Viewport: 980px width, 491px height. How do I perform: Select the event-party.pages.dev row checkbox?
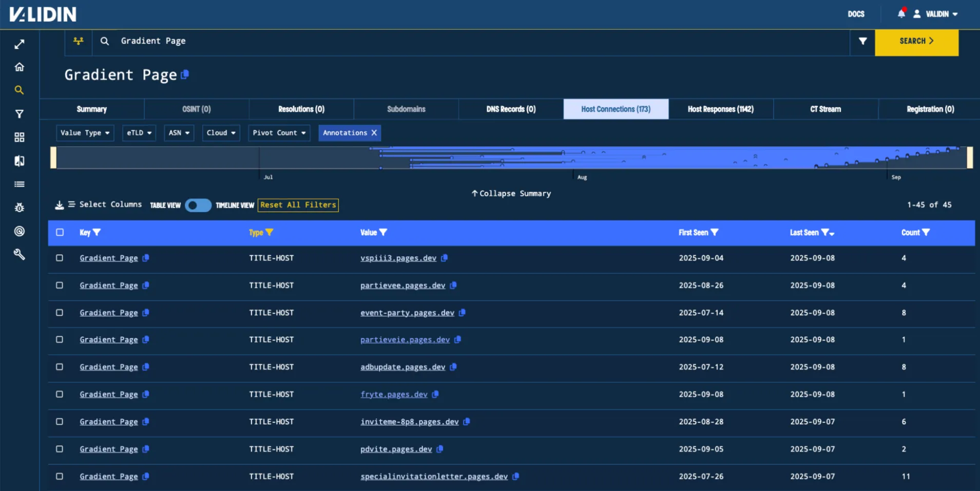[60, 312]
